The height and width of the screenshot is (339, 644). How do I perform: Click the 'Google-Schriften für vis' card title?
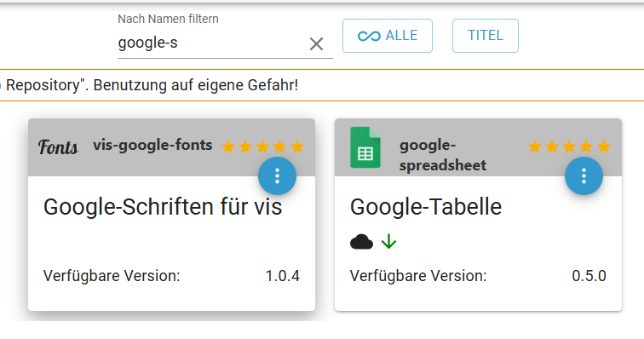(x=163, y=207)
